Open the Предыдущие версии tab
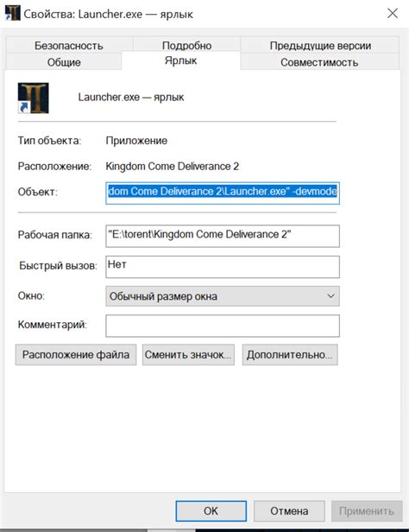Screen dimensions: 409x532 320,46
